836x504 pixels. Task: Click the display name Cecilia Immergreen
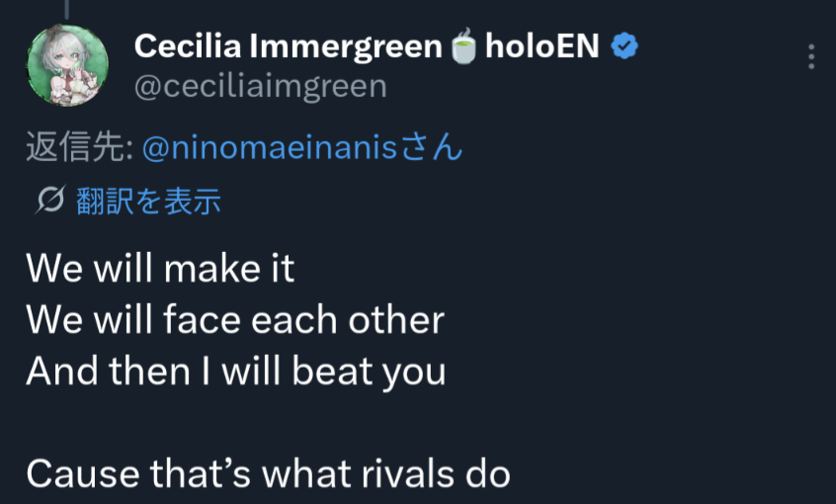tap(288, 45)
